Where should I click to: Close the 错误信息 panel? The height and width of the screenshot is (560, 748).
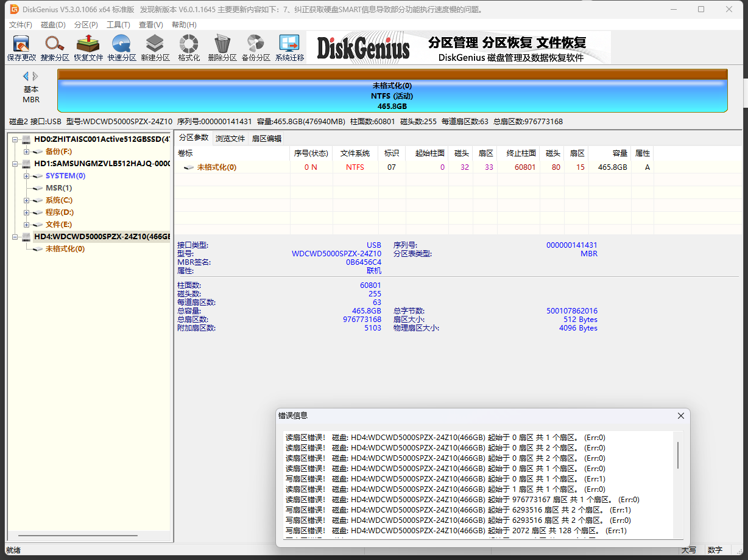click(x=681, y=416)
